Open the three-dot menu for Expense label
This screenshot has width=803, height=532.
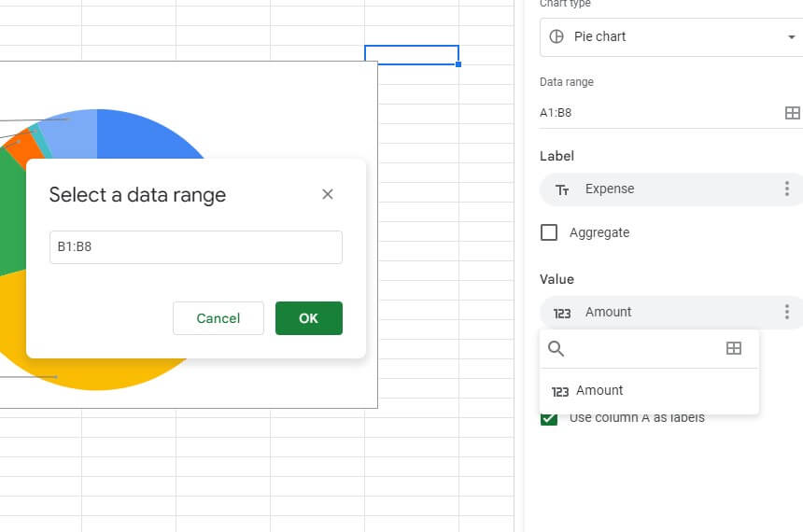786,189
